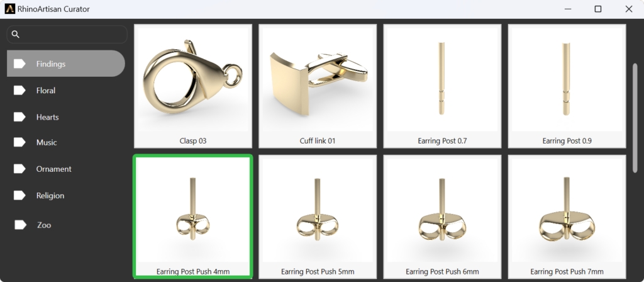Click the tag icon next to Floral
Viewport: 644px width, 282px height.
pos(19,91)
